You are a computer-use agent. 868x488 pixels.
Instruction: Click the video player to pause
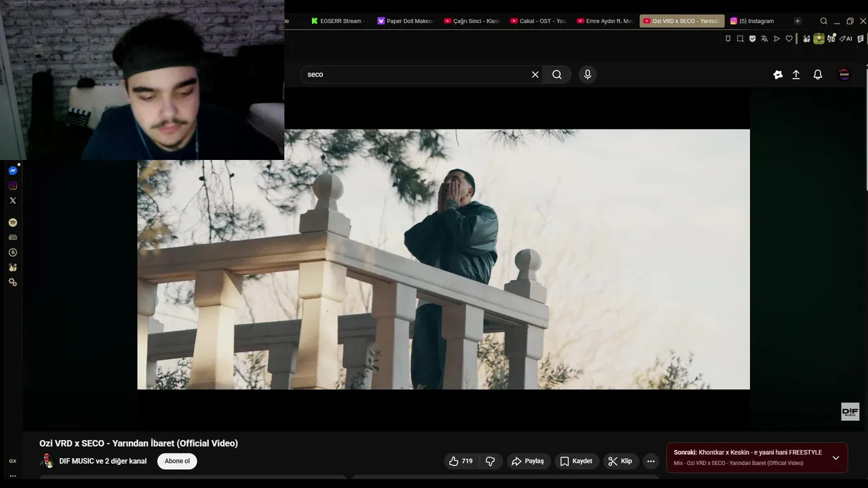click(x=443, y=259)
